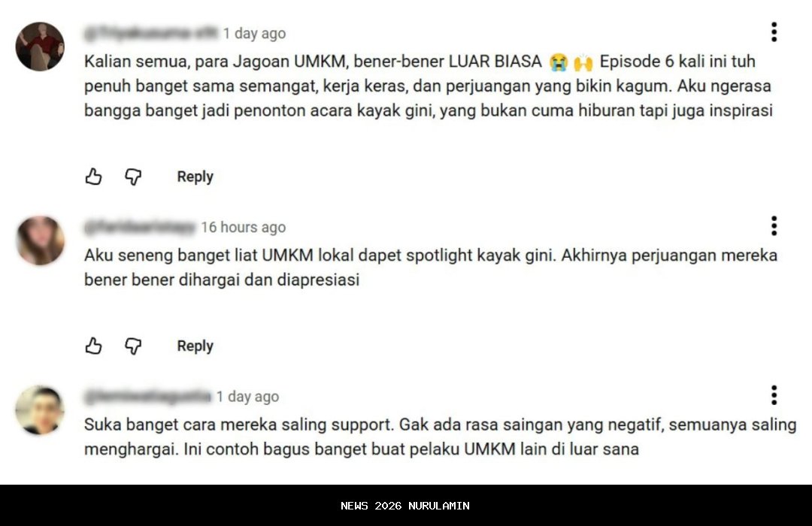
Task: Open options menu for the 16 hours ago comment
Action: [x=774, y=225]
